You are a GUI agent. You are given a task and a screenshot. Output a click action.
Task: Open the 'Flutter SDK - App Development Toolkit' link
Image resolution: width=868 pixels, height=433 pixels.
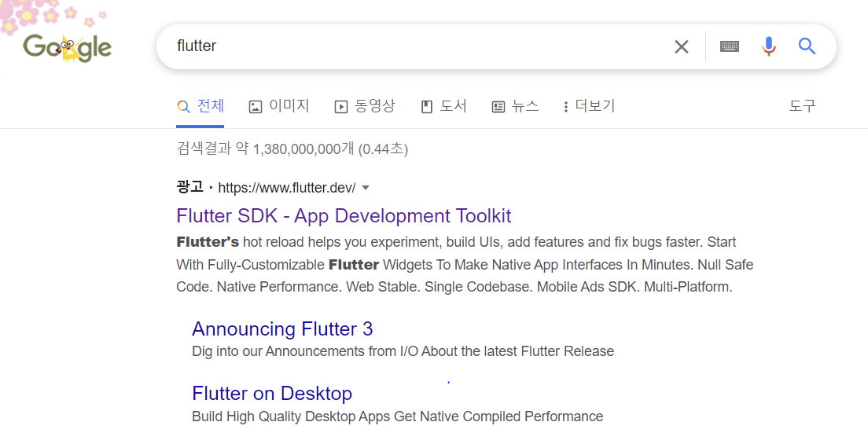(344, 215)
